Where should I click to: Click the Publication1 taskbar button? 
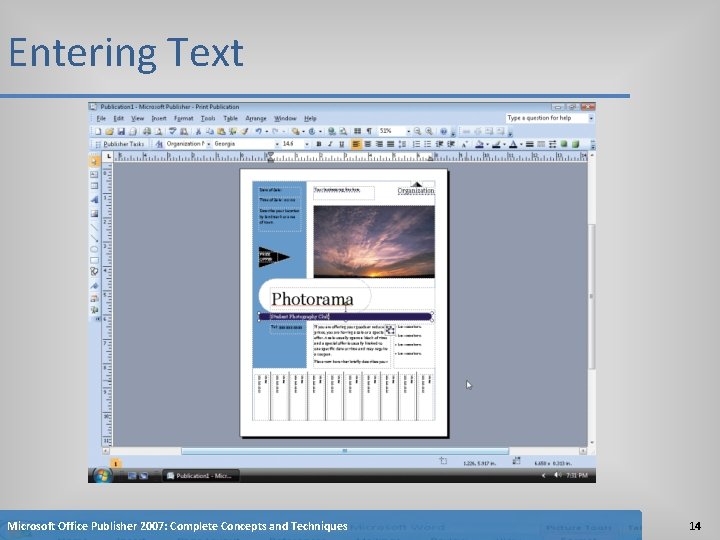pos(201,476)
